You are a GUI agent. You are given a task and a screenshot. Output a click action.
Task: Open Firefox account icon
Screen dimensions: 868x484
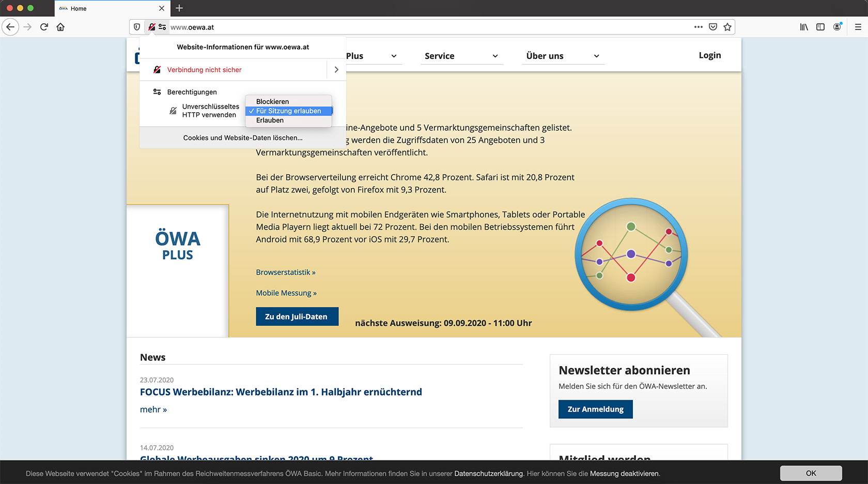pos(837,27)
